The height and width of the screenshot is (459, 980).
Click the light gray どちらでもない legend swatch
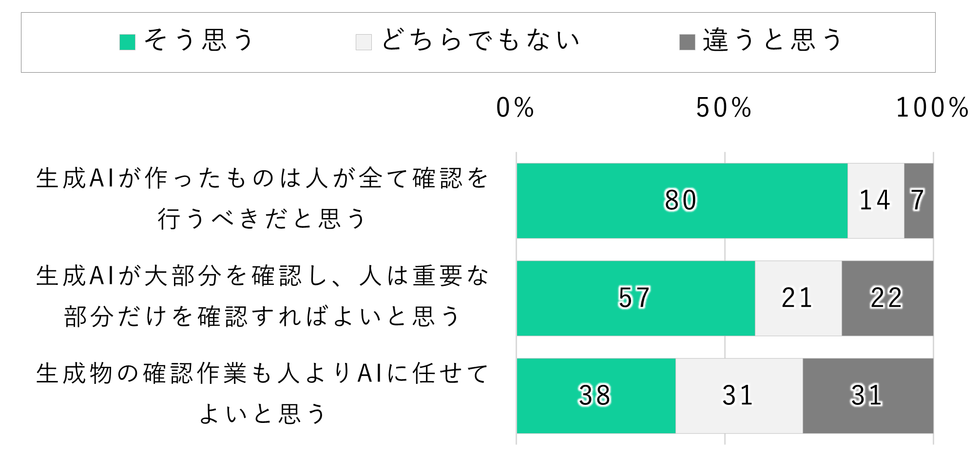(x=364, y=42)
